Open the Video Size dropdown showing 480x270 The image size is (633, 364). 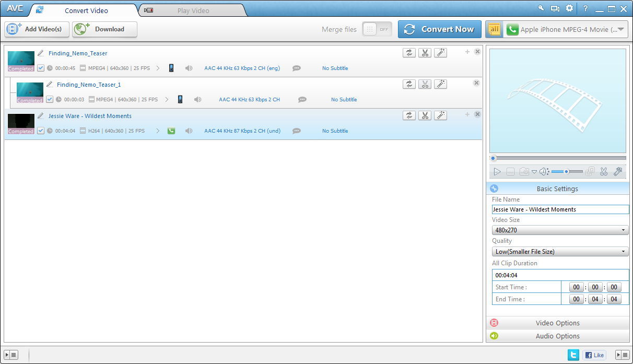[560, 230]
